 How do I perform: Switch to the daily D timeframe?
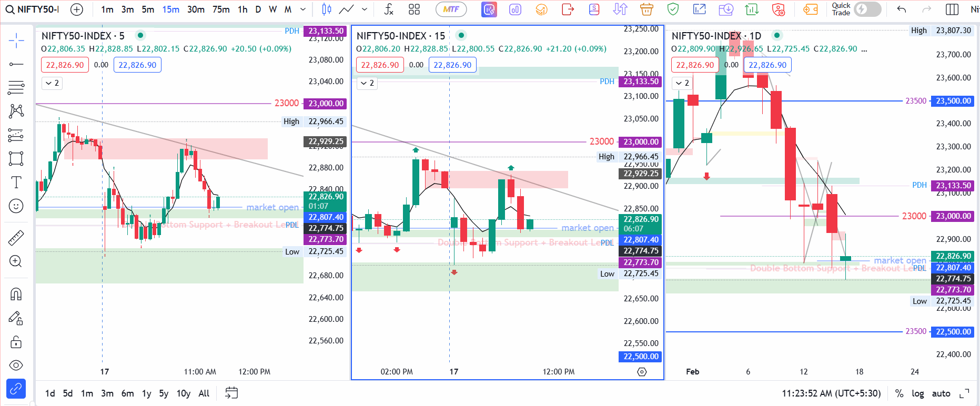[x=258, y=9]
